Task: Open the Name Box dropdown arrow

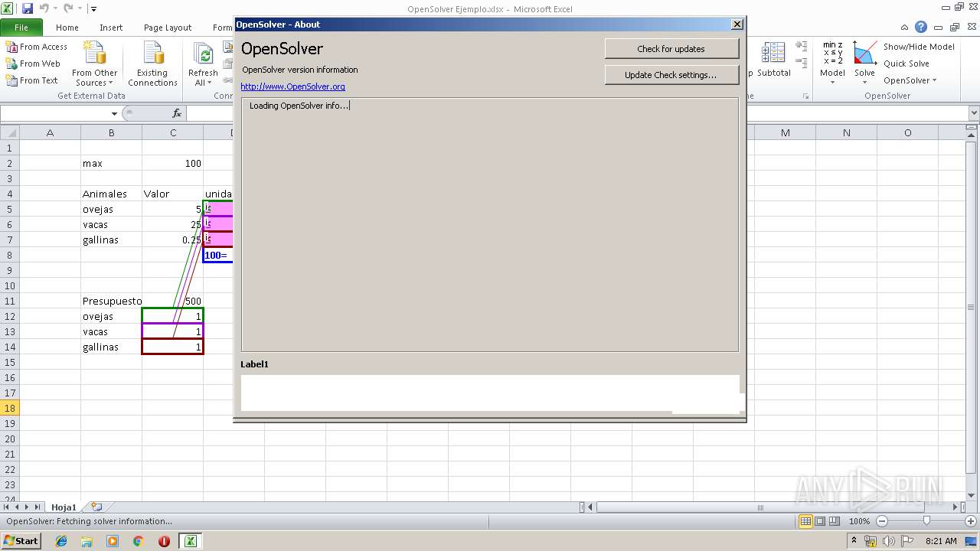Action: coord(114,113)
